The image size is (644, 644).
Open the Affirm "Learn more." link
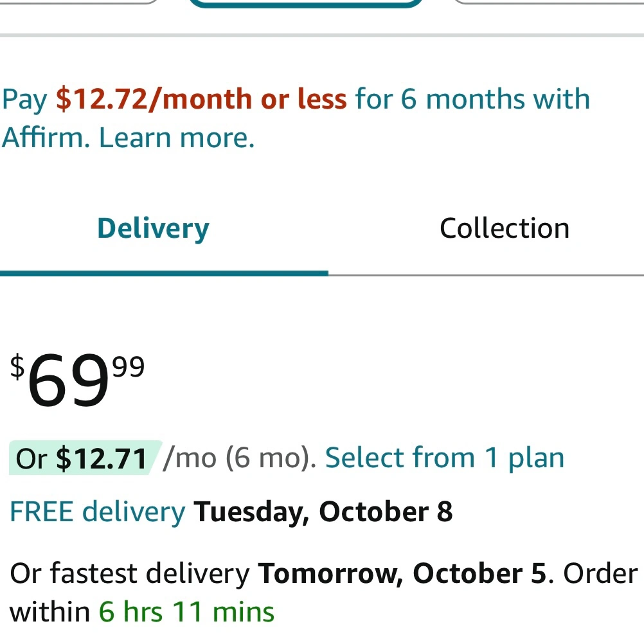point(177,138)
